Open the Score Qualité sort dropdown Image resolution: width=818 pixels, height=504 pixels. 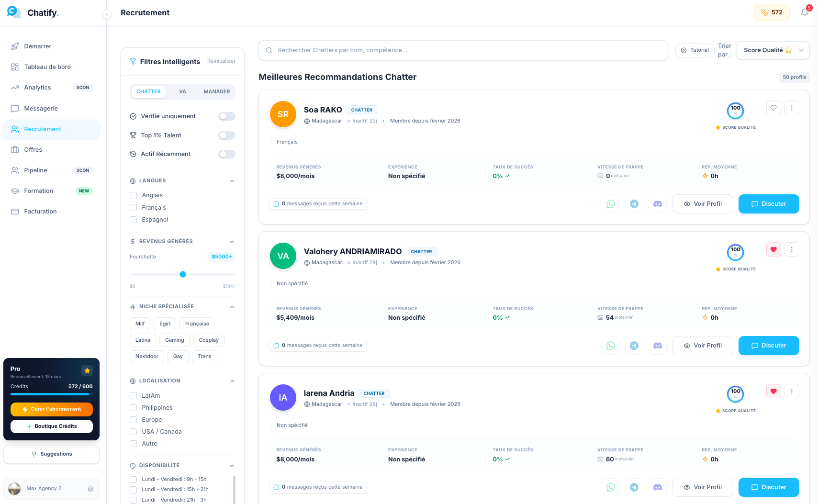click(x=773, y=50)
